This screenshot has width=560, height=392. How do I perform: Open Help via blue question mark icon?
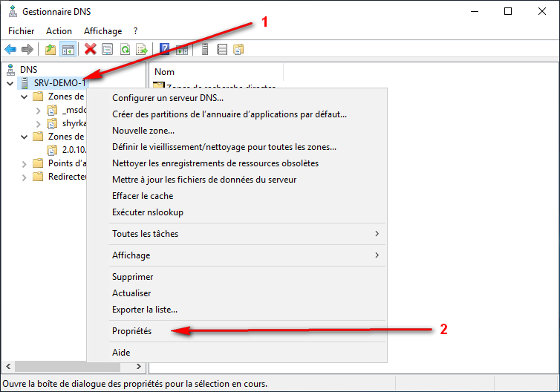(165, 50)
